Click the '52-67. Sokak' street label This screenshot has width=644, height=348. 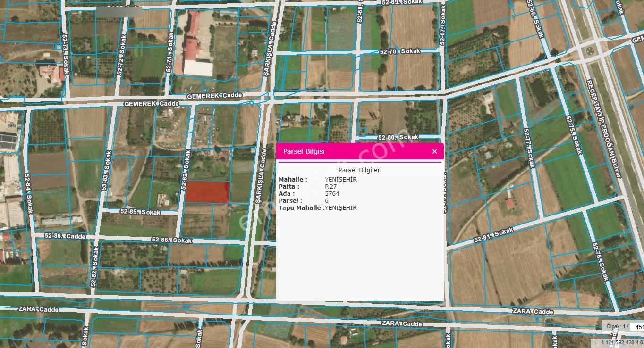(443, 25)
